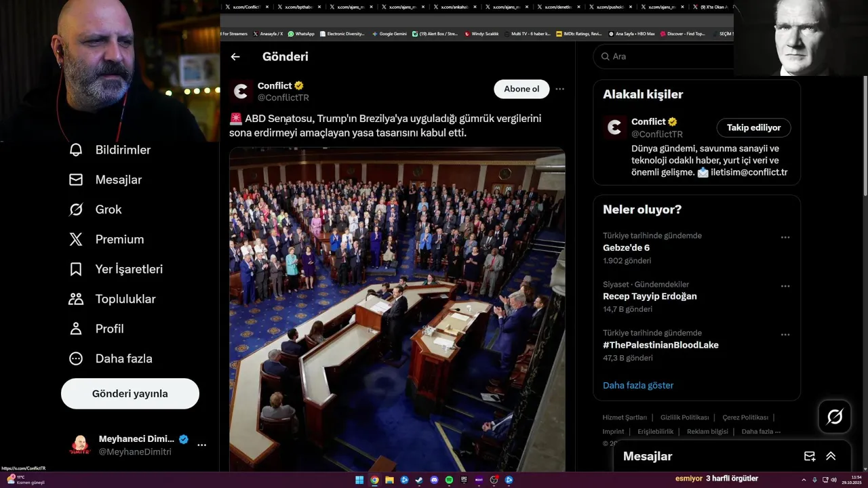The image size is (868, 488).
Task: Open the Senate chamber photo in post
Action: coord(397,310)
